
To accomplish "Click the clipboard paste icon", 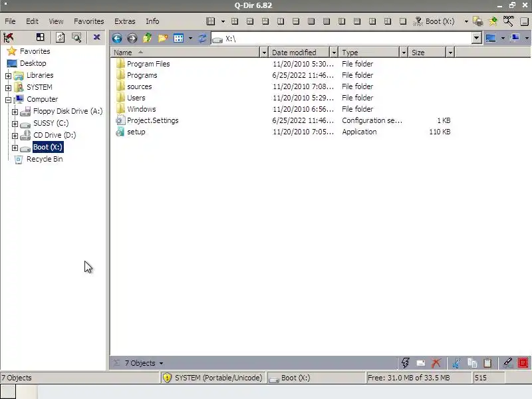I will pyautogui.click(x=487, y=363).
